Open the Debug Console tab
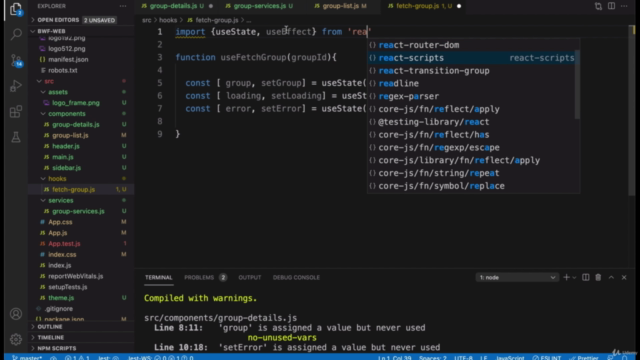The width and height of the screenshot is (640, 360). click(x=296, y=278)
